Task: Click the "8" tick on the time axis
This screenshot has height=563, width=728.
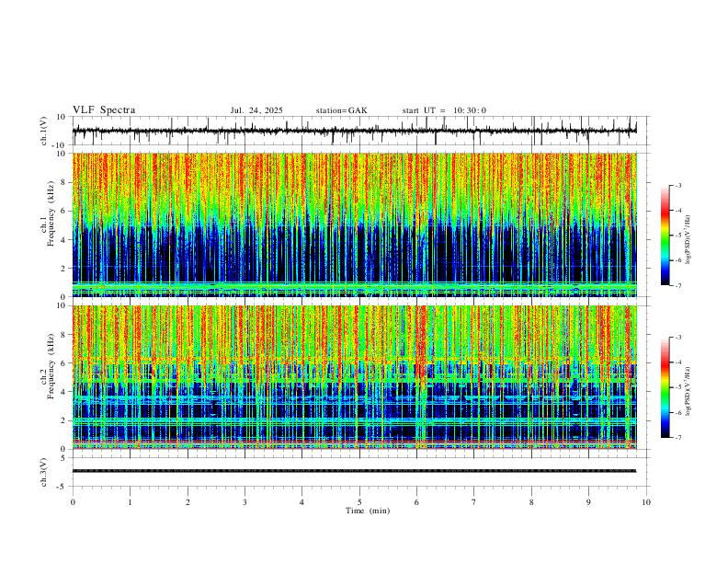Action: pyautogui.click(x=531, y=502)
